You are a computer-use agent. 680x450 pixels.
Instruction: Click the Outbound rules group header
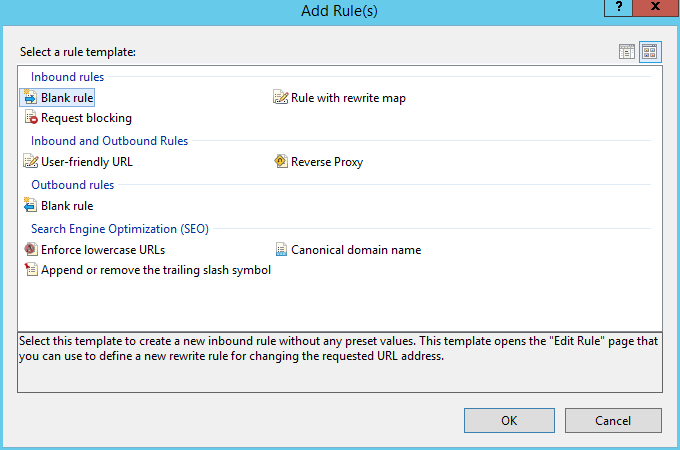pos(72,185)
